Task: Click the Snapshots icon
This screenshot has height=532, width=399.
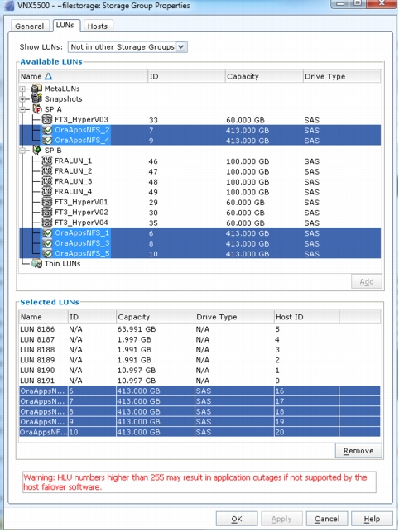Action: (x=36, y=98)
